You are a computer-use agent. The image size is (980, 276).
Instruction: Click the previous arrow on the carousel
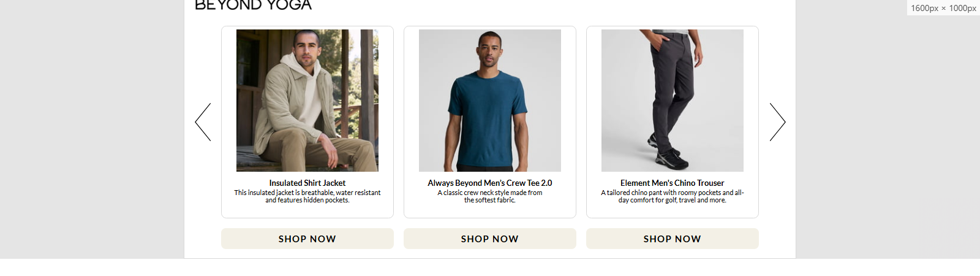(203, 122)
